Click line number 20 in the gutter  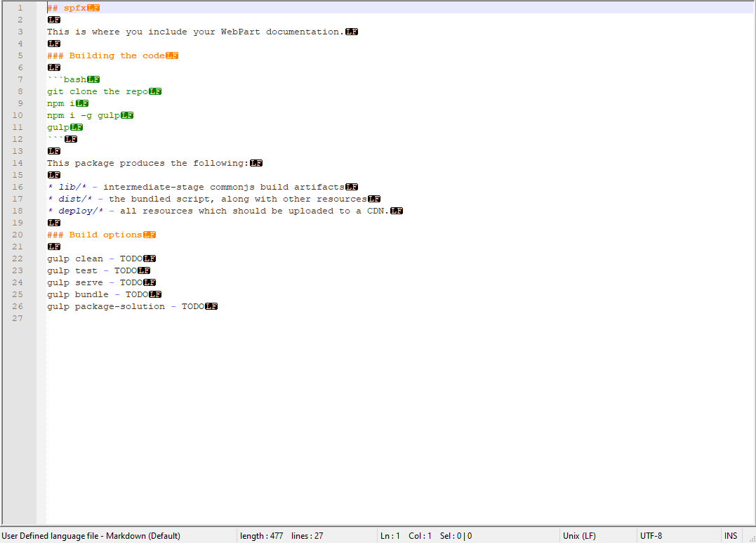click(x=18, y=235)
